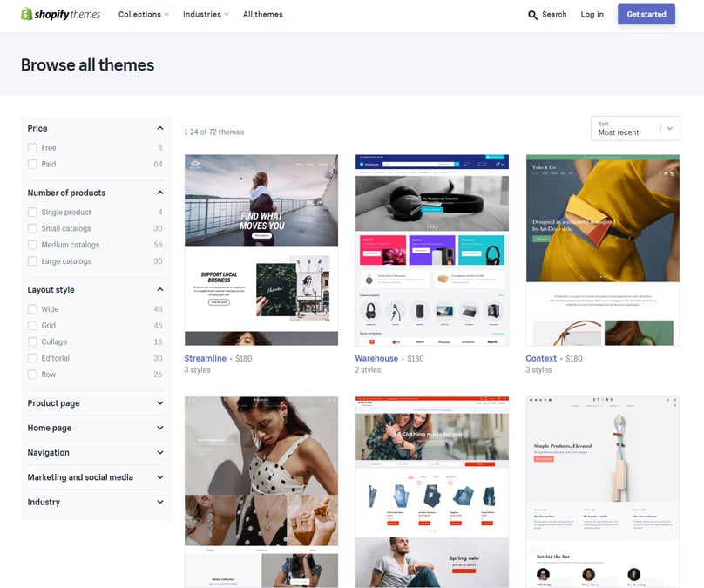Viewport: 704px width, 588px height.
Task: Expand the Product page filter
Action: point(160,403)
